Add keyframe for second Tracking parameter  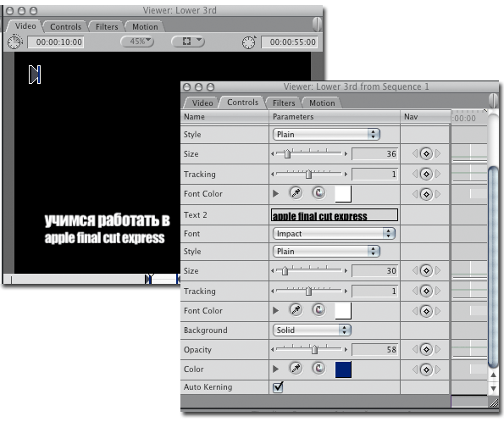tap(426, 292)
